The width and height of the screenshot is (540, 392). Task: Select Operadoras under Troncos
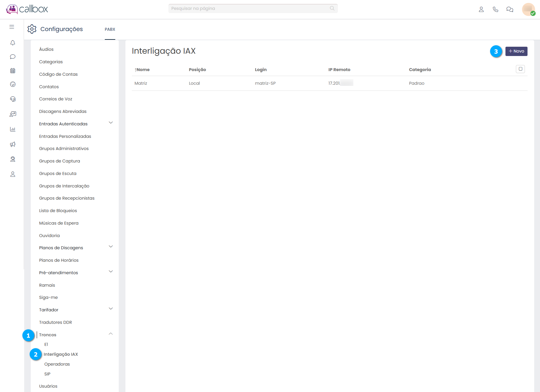coord(57,364)
